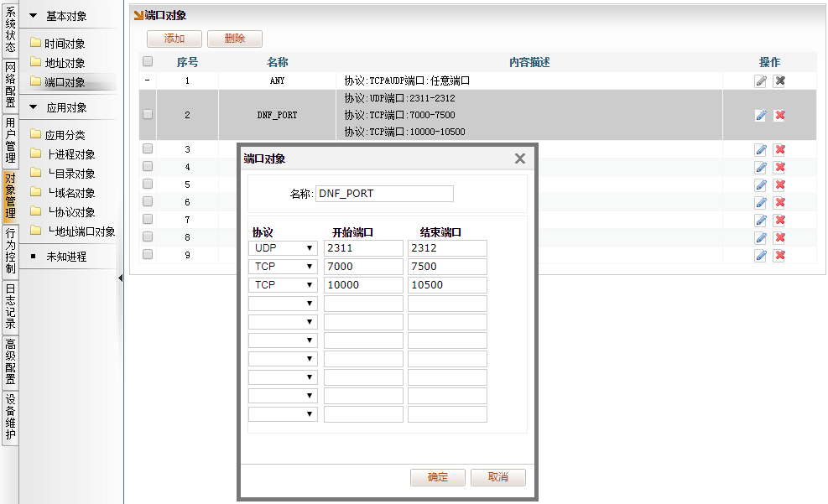This screenshot has width=828, height=504.
Task: Click edit pencil icon in row 9
Action: coord(760,256)
